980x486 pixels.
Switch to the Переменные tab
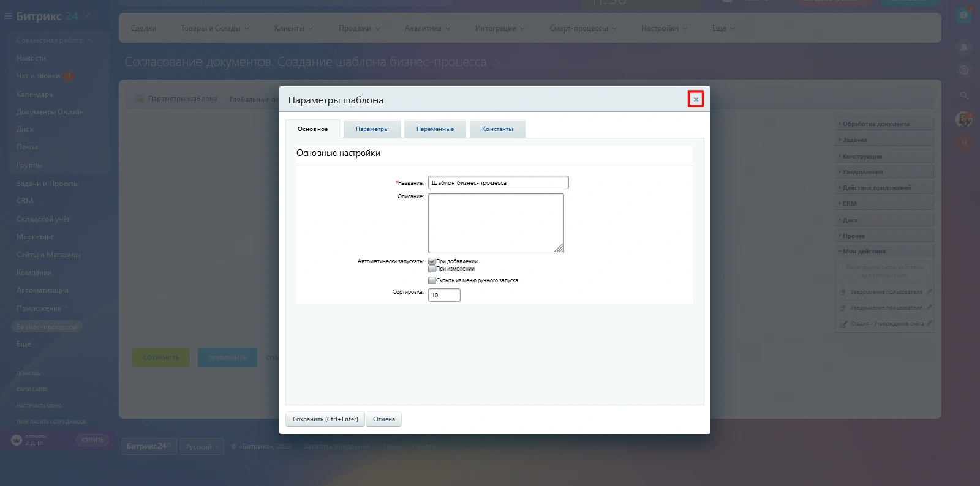435,129
